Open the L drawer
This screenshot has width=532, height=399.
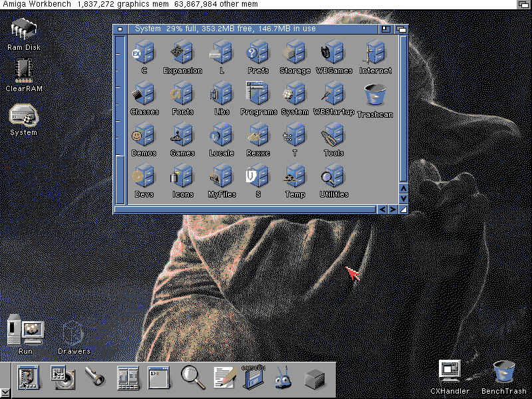tap(221, 53)
